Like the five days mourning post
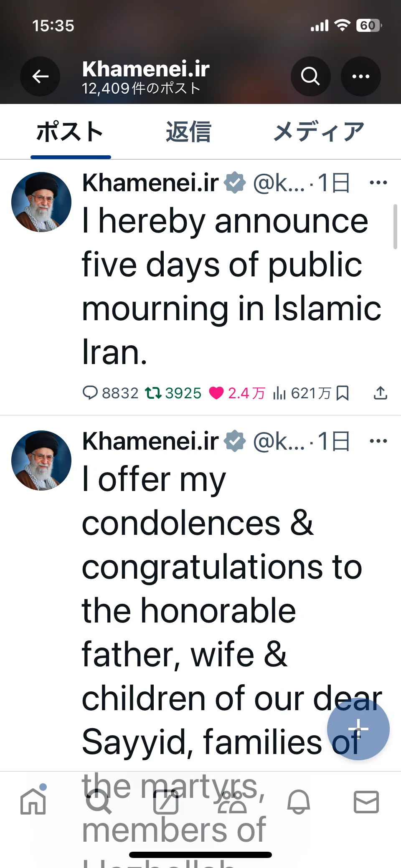Viewport: 401px width, 868px height. pos(237,393)
